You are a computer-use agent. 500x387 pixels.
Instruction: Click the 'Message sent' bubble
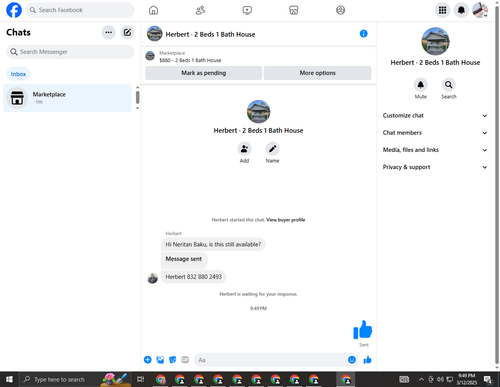(x=184, y=260)
